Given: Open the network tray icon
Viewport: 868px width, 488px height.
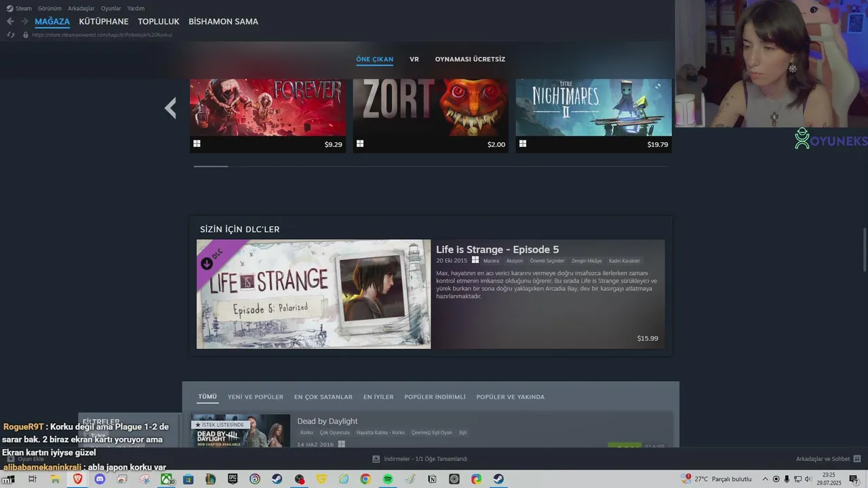Looking at the screenshot, I should 798,479.
